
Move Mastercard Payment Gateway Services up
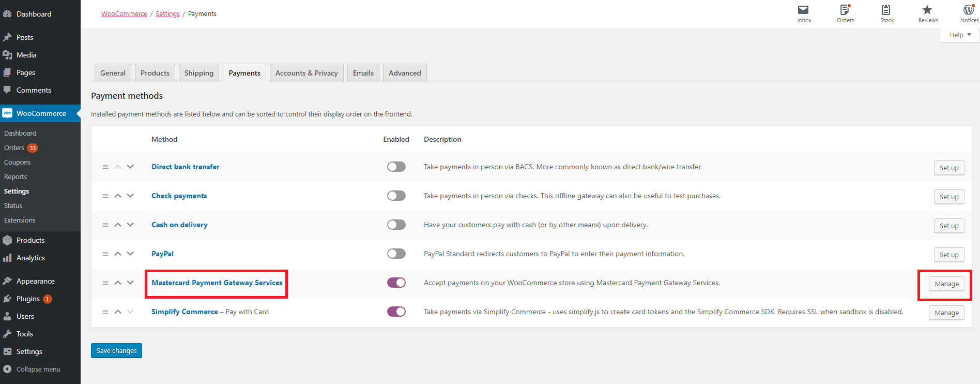pyautogui.click(x=118, y=283)
